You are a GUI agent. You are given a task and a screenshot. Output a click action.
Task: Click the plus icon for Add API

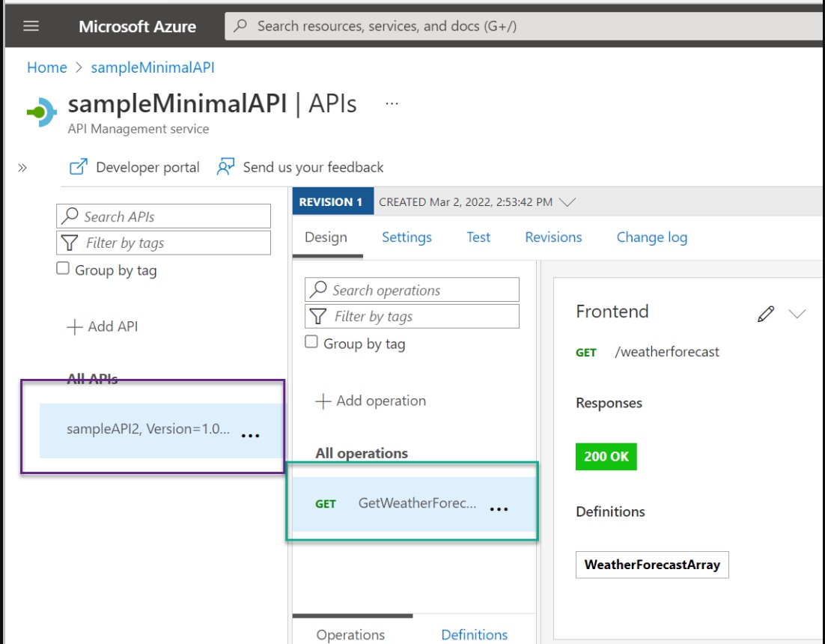(x=74, y=327)
